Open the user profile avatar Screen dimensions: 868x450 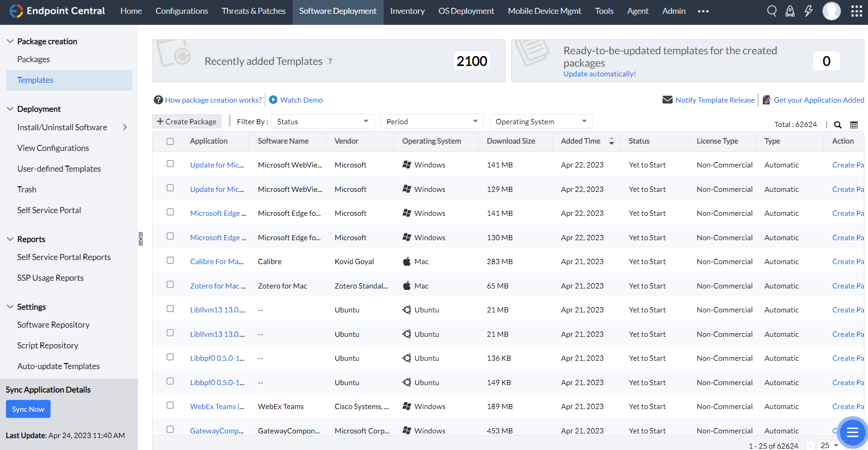[831, 11]
